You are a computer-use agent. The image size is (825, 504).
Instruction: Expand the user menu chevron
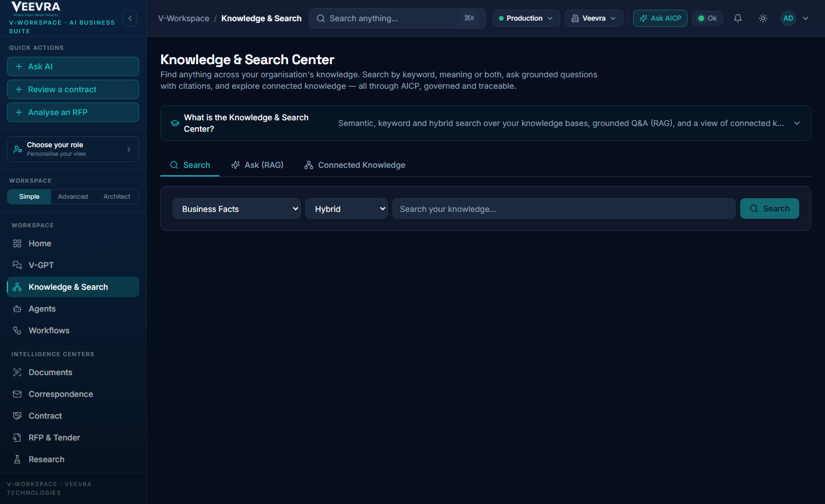[x=806, y=18]
